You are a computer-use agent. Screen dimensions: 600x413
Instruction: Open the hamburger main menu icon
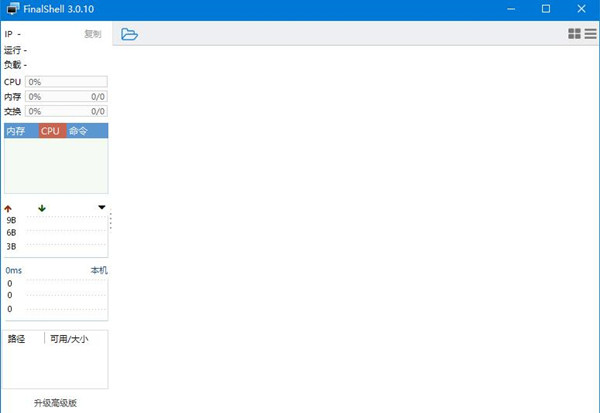[590, 34]
